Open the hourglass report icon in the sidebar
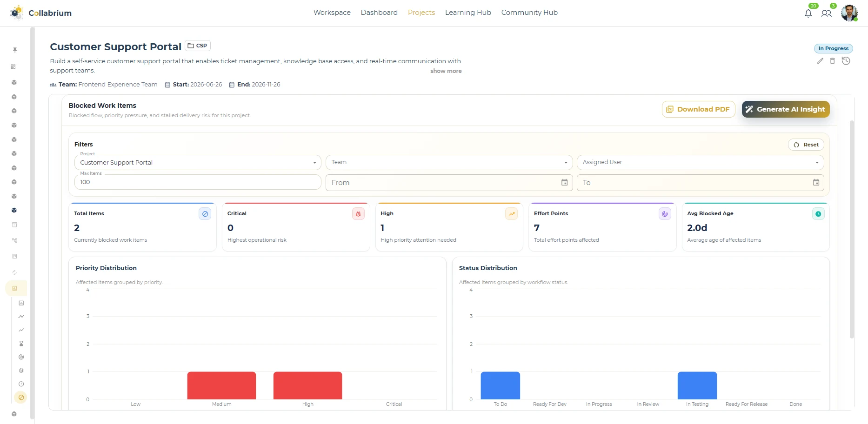The height and width of the screenshot is (424, 868). pos(21,344)
